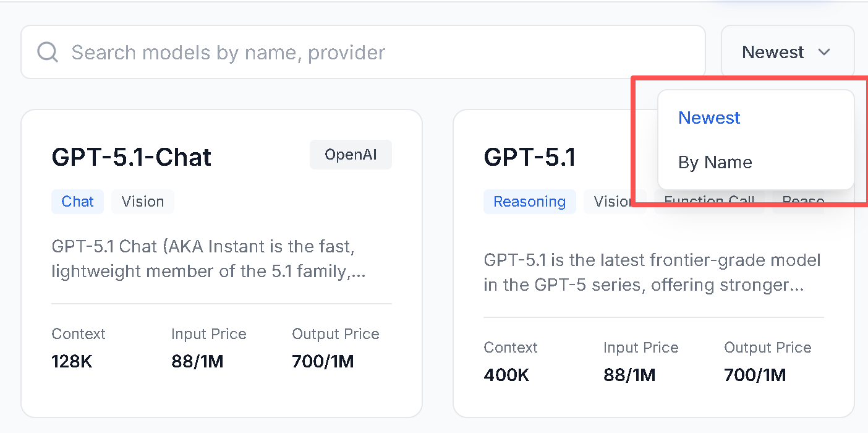Click GPT-5.1-Chat output price 700/1M

(323, 361)
